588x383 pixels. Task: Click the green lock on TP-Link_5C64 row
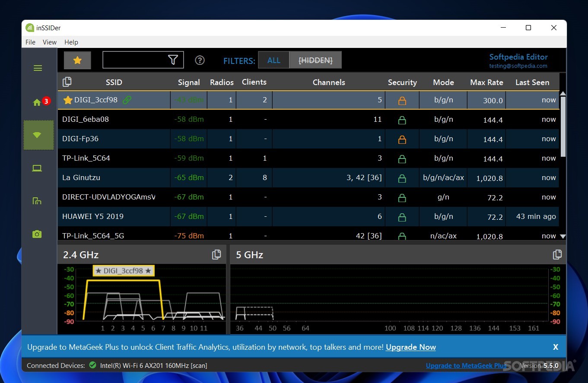click(402, 159)
